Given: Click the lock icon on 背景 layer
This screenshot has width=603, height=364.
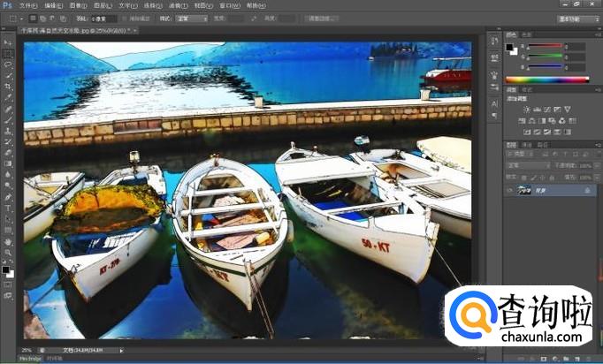Looking at the screenshot, I should pyautogui.click(x=587, y=190).
